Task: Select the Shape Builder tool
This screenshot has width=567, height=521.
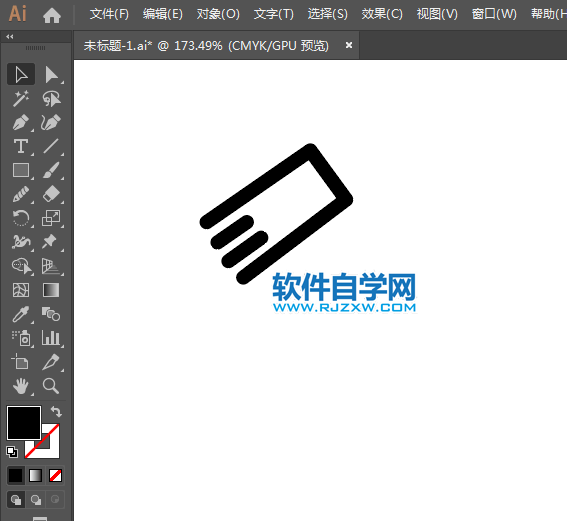Action: (x=21, y=266)
